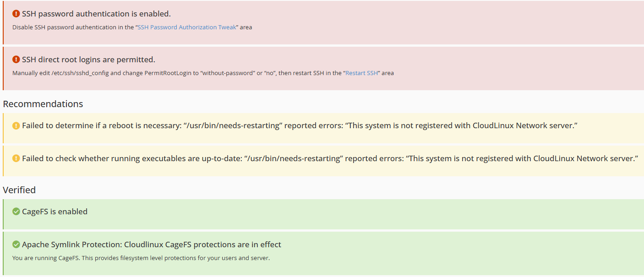Click the green checkmark icon beside CageFS is enabled
The height and width of the screenshot is (277, 644).
coord(16,211)
